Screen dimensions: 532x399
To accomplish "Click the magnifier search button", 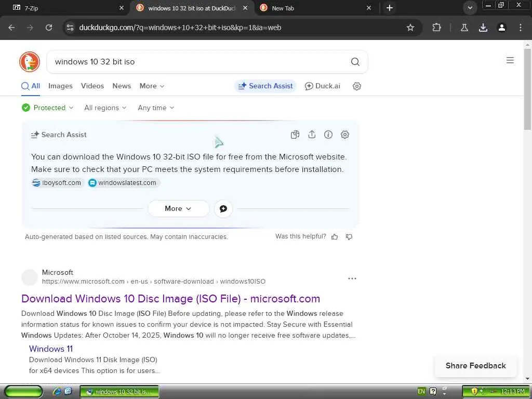I will pyautogui.click(x=355, y=62).
